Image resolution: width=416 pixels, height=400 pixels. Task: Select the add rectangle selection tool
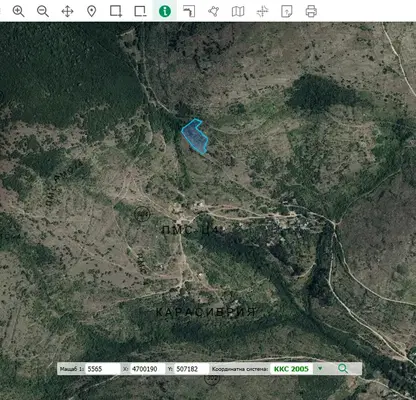pyautogui.click(x=116, y=11)
